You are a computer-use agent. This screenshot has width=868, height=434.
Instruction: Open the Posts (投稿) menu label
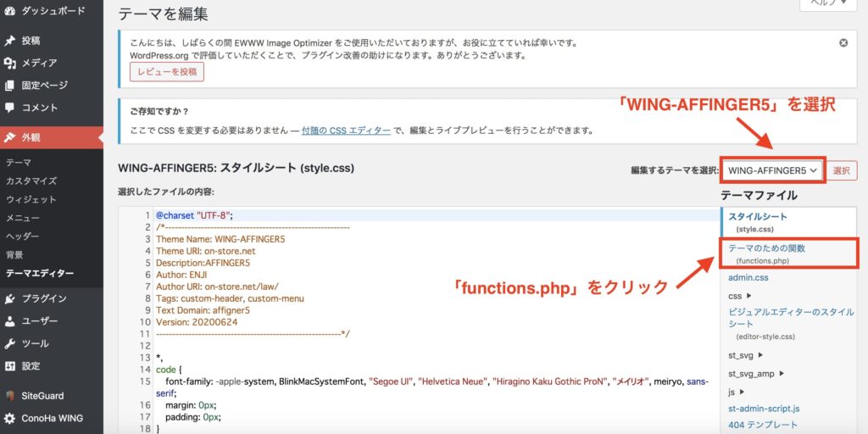tap(31, 41)
